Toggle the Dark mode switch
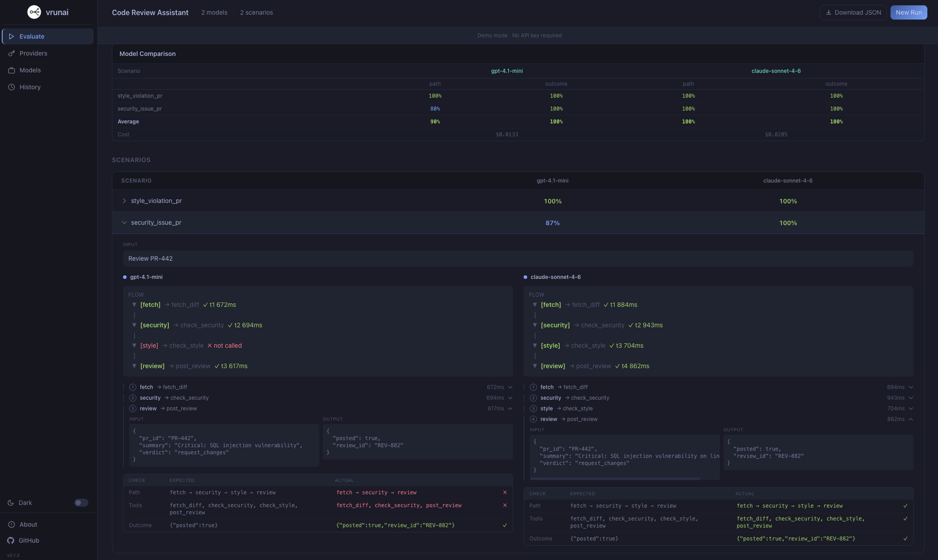 (x=81, y=503)
